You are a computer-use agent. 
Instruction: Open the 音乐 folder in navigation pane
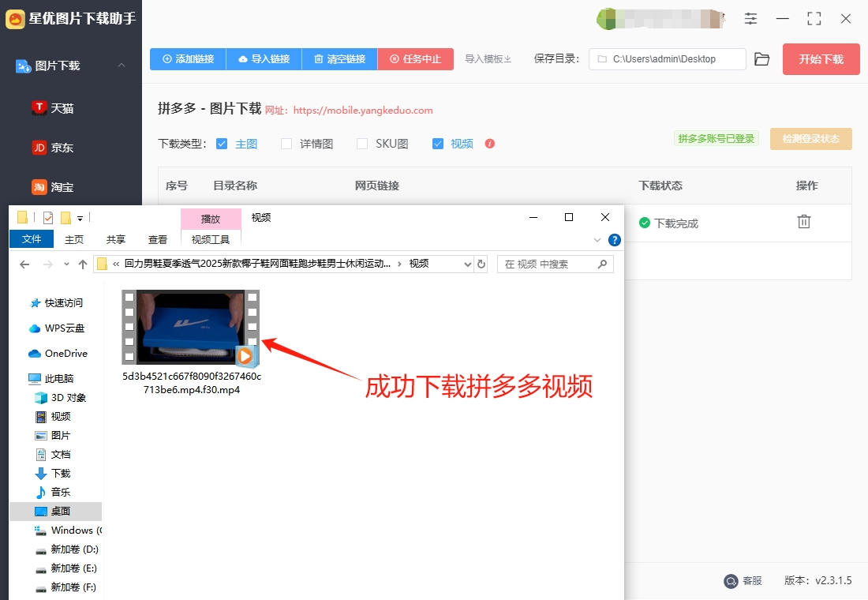[53, 492]
